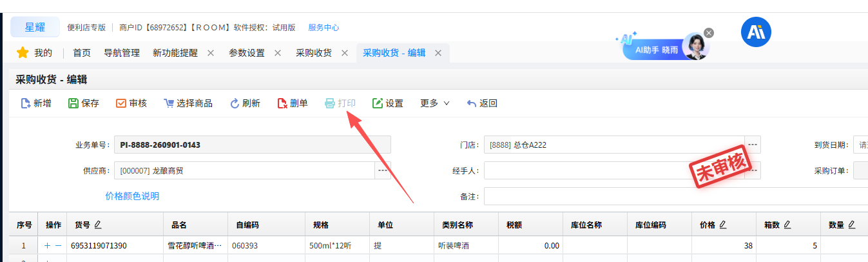Click the 序号 column header
868x262 pixels.
point(24,225)
